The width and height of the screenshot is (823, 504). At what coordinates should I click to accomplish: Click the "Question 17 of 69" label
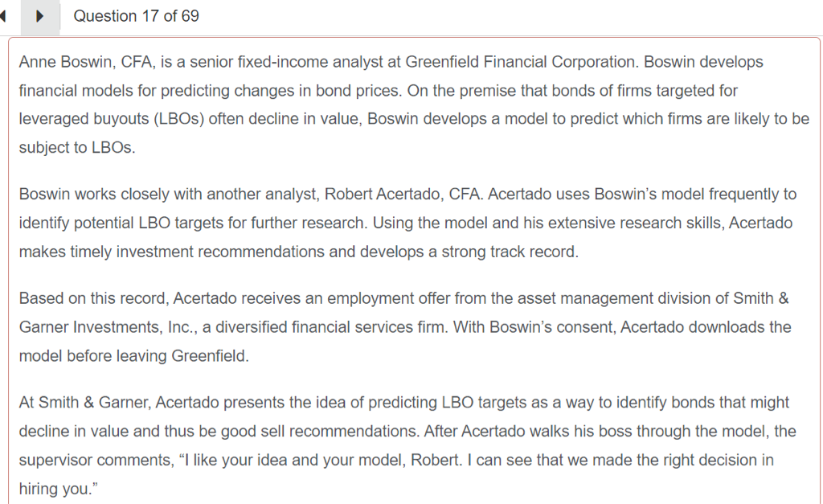coord(136,16)
